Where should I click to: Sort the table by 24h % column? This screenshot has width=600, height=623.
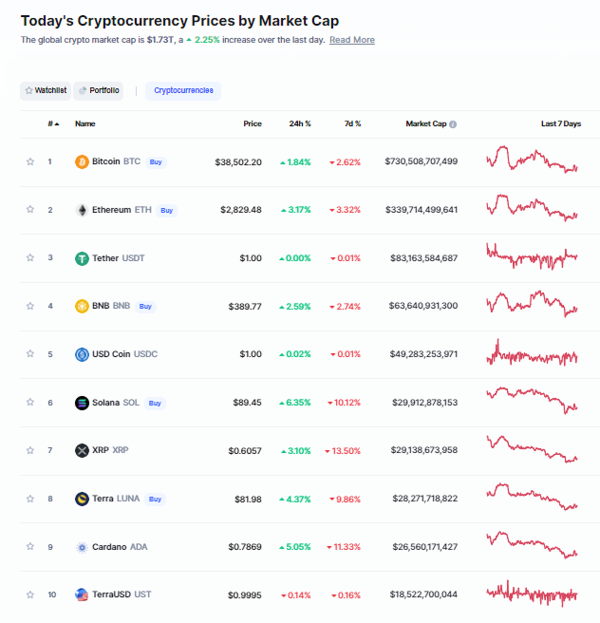pyautogui.click(x=300, y=124)
